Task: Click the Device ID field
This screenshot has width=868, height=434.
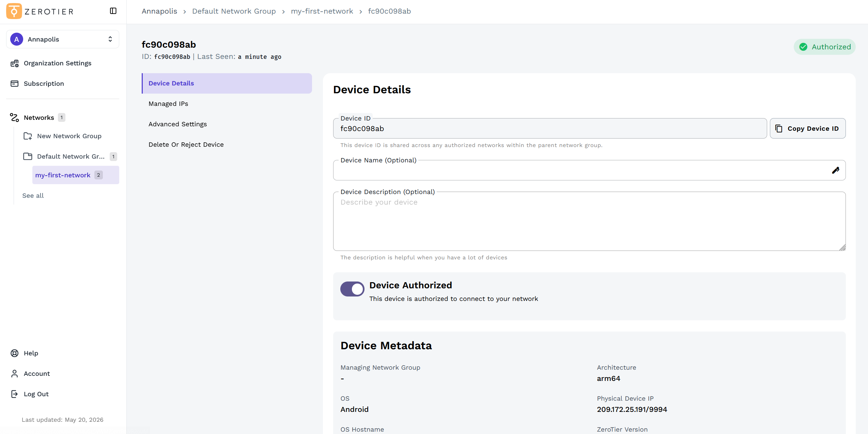Action: point(550,129)
